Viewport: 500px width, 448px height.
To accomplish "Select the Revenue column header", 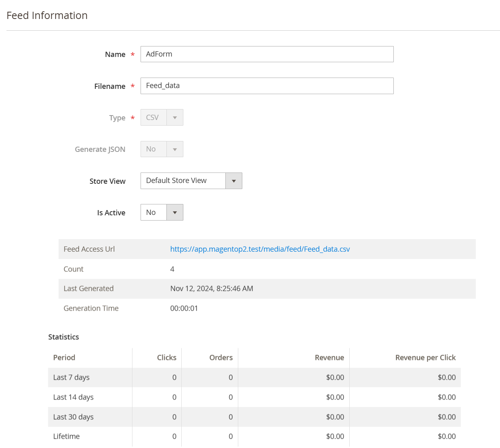I will point(329,358).
